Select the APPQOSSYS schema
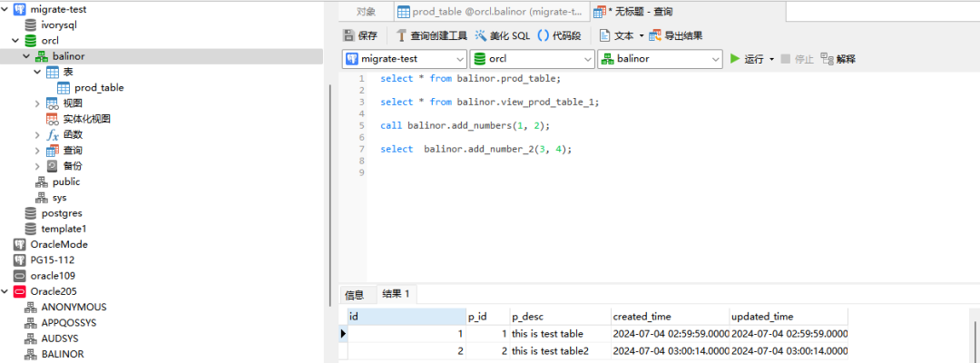Viewport: 980px width, 363px height. pyautogui.click(x=69, y=322)
